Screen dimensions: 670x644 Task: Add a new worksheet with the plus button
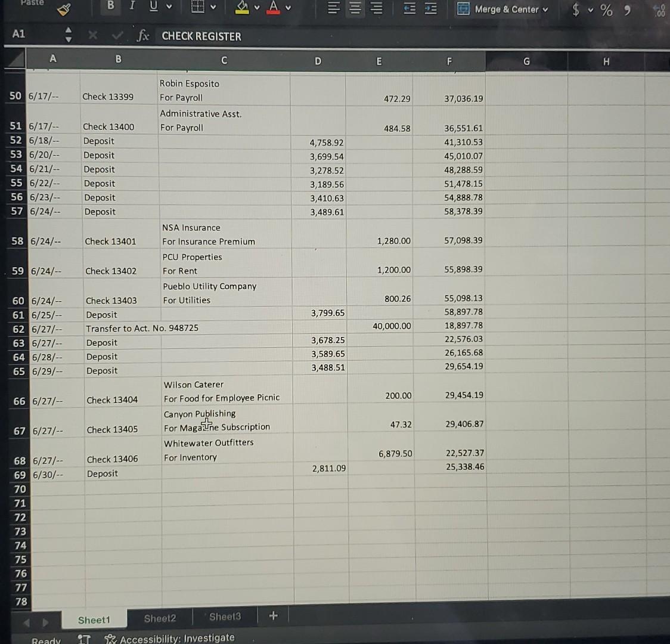pos(273,615)
